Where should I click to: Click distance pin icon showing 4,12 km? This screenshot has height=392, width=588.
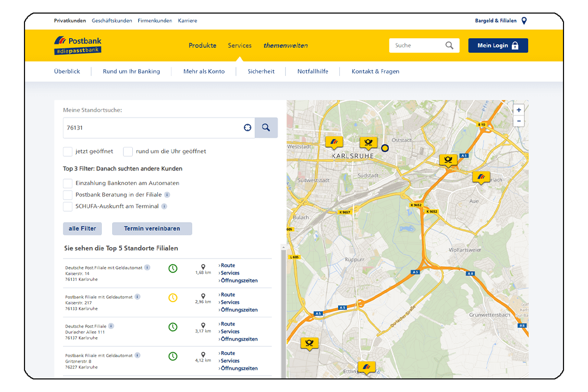[203, 354]
